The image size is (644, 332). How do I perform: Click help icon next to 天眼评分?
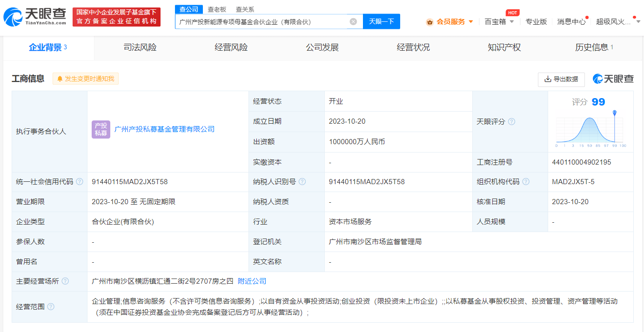point(512,121)
